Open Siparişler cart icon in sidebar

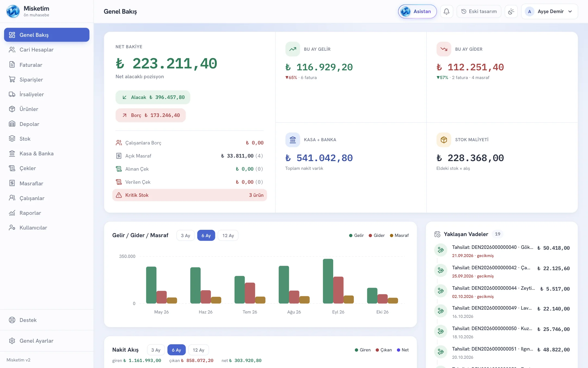12,79
